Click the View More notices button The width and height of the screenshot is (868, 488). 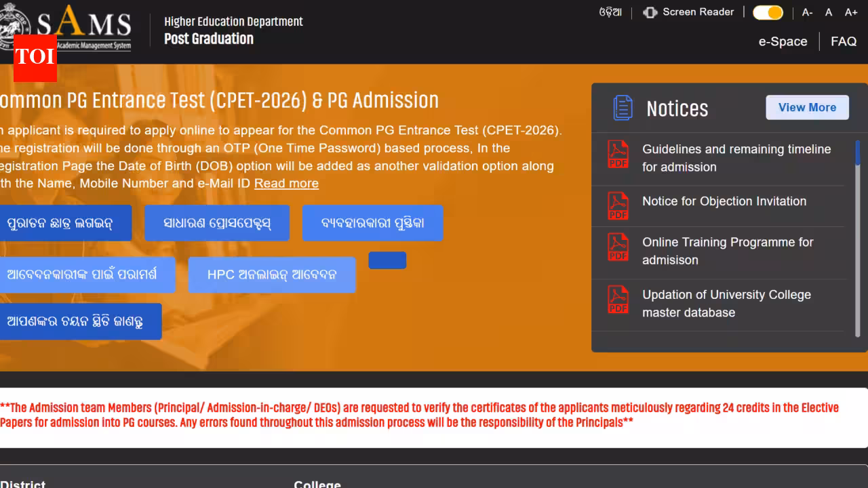tap(807, 107)
